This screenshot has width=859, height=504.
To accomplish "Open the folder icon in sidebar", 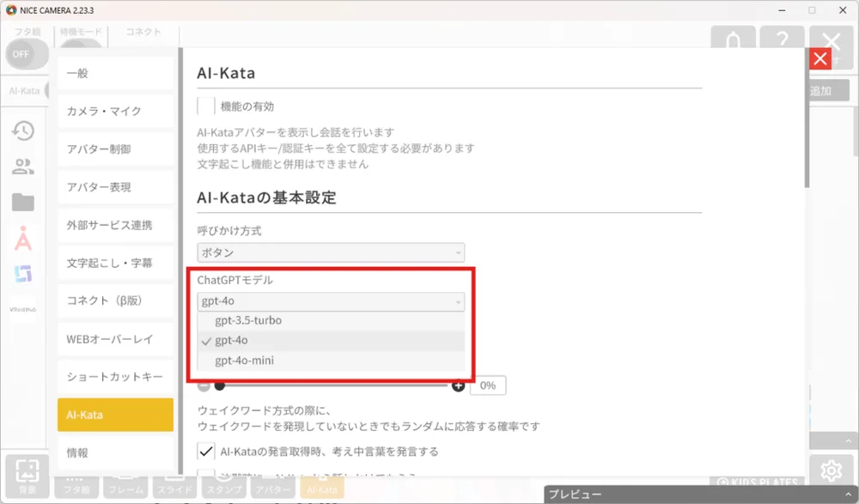I will coord(23,202).
